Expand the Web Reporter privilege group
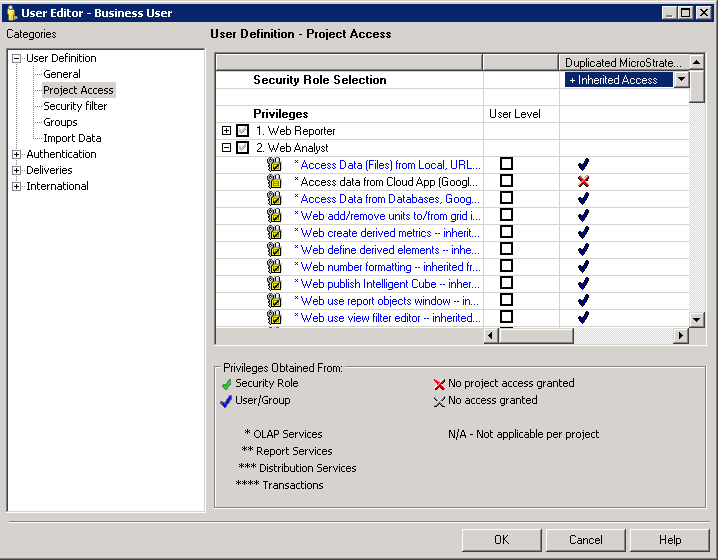Screen dimensions: 721x560 [x=226, y=131]
